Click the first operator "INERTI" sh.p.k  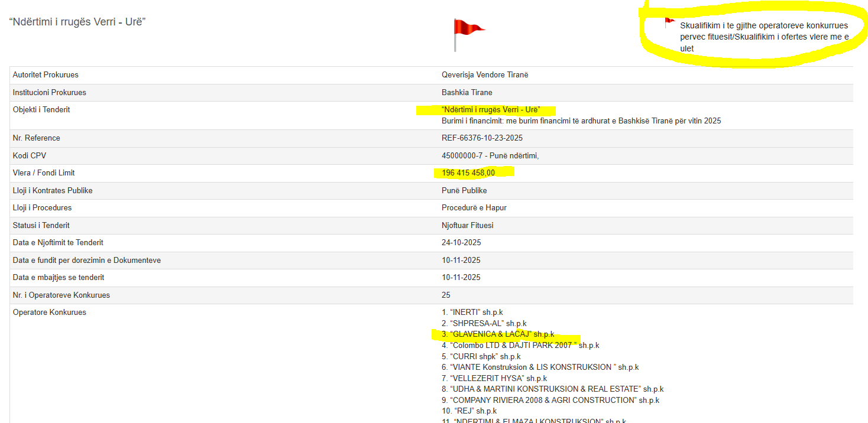[472, 313]
